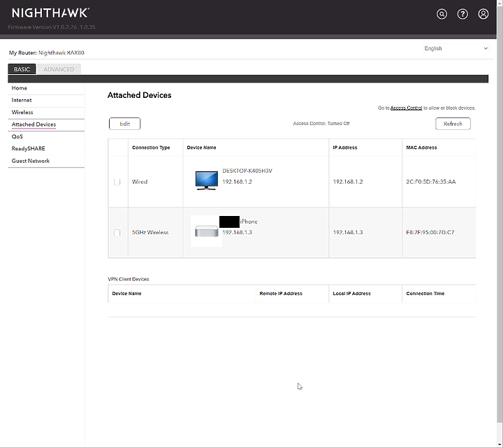Click the Refresh button
This screenshot has width=503, height=448.
[453, 124]
